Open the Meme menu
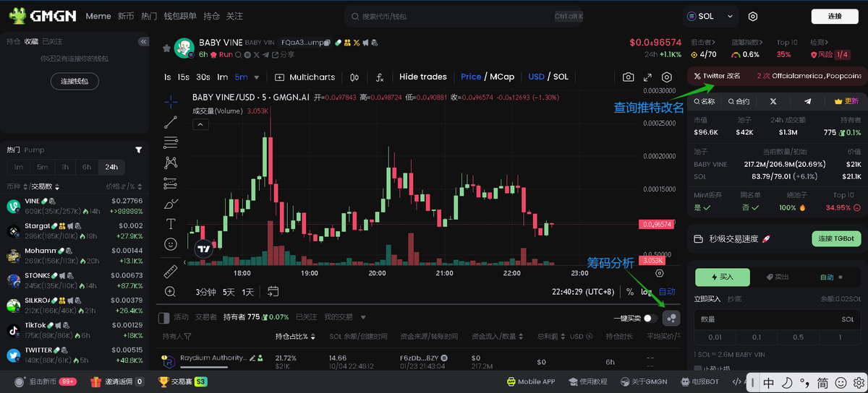 pos(98,16)
